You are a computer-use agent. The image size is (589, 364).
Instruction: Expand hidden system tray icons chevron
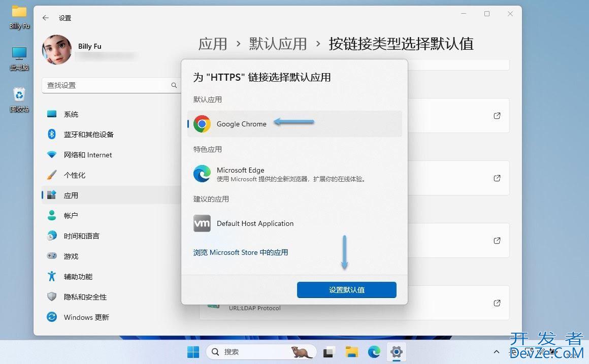coord(496,352)
